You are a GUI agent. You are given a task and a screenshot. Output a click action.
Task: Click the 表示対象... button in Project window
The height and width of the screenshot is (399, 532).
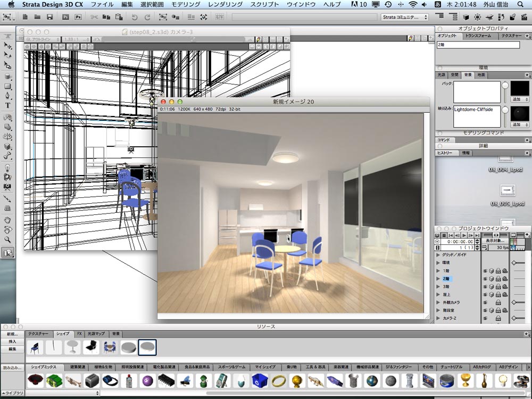click(495, 240)
